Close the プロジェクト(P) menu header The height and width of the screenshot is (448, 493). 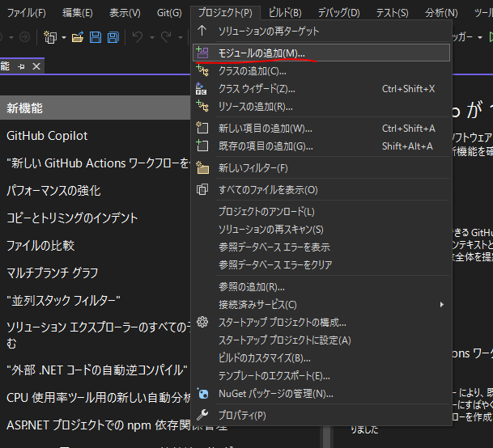[225, 13]
